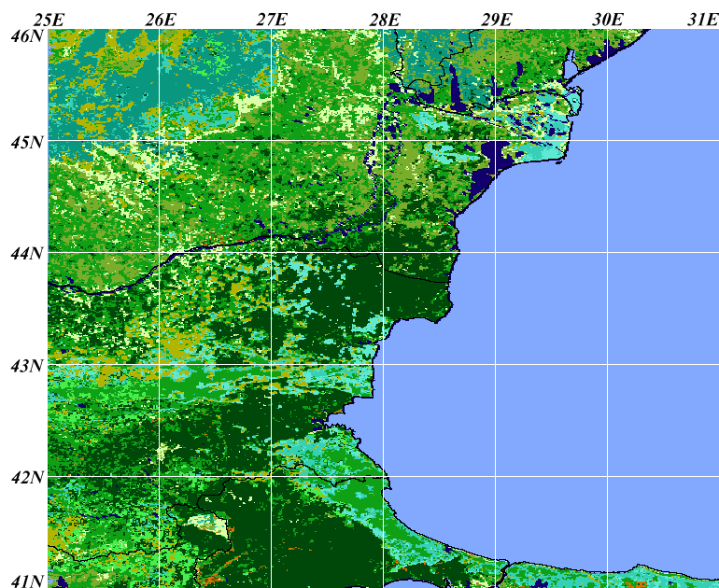The height and width of the screenshot is (588, 719).
Task: Click the 31E longitude label
Action: [702, 21]
